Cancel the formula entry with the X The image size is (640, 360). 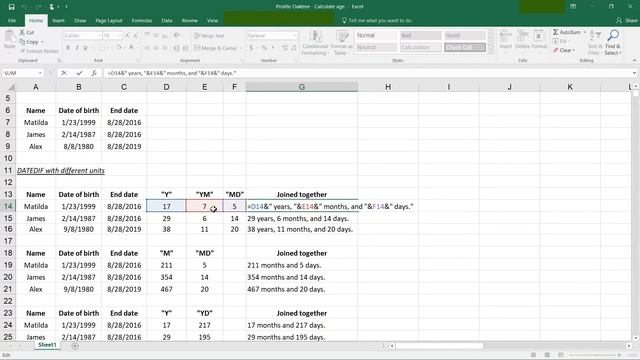[64, 73]
